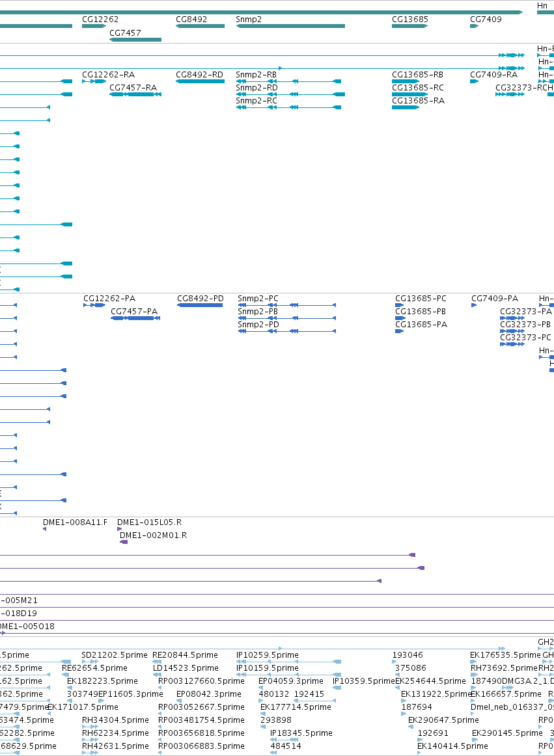Click the IP10159.5prime EST label
554x756 pixels.
pyautogui.click(x=268, y=668)
